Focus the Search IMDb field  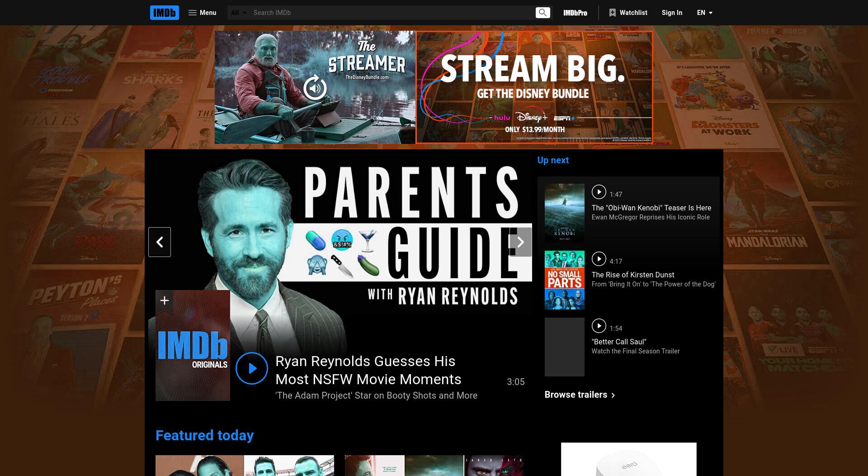tap(392, 13)
